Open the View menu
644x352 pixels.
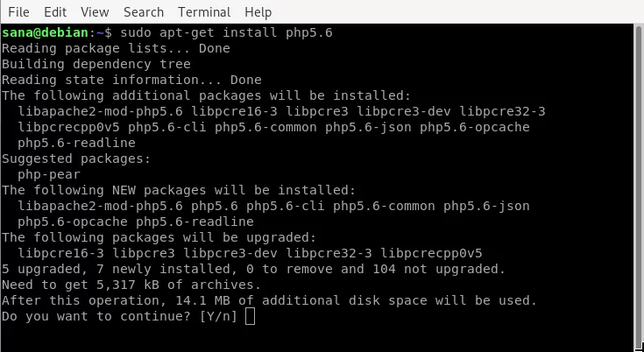pyautogui.click(x=95, y=12)
